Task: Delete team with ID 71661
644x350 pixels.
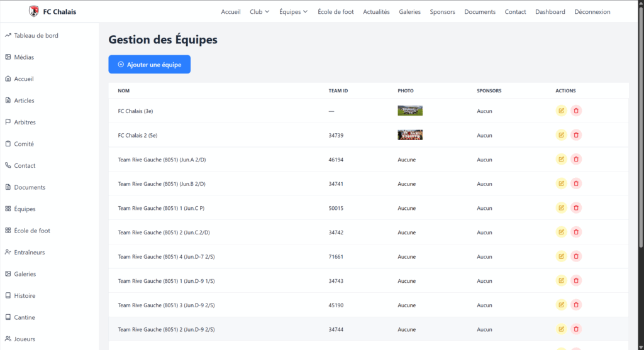Action: coord(576,256)
